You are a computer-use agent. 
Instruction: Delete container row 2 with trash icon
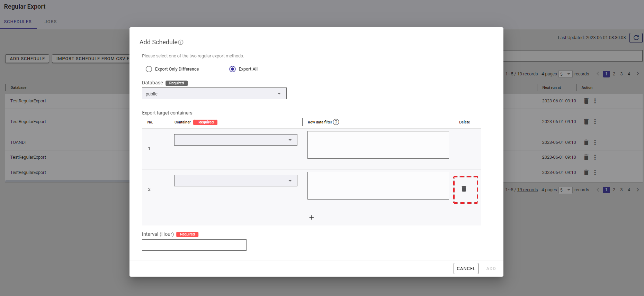pyautogui.click(x=464, y=189)
